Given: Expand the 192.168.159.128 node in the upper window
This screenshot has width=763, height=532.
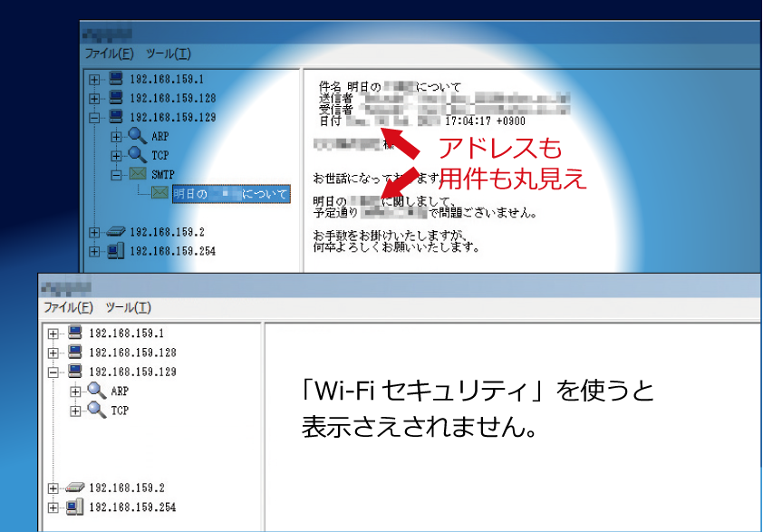Looking at the screenshot, I should click(94, 98).
